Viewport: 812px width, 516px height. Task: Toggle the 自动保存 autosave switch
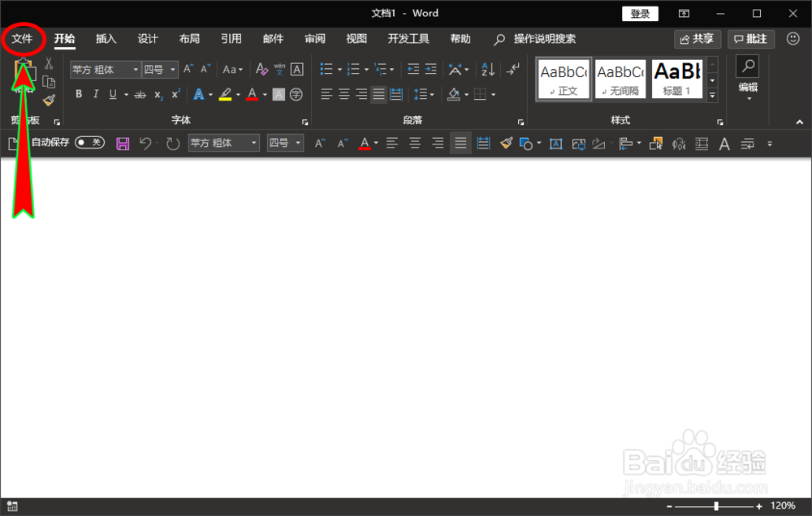[89, 142]
